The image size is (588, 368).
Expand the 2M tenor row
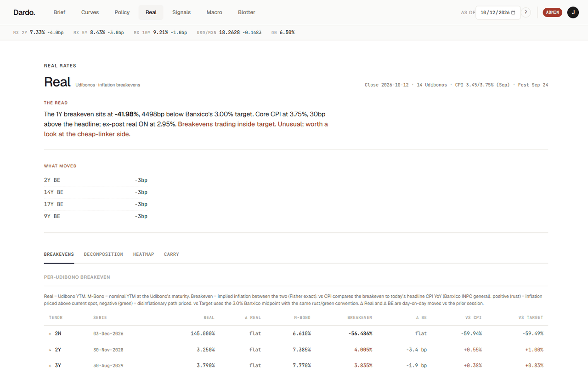click(51, 333)
